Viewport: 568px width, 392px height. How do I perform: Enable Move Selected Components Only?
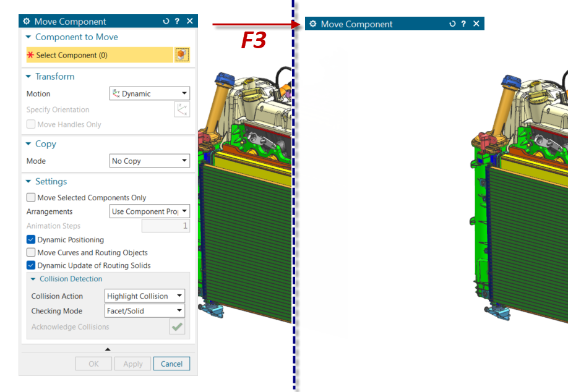(x=31, y=197)
